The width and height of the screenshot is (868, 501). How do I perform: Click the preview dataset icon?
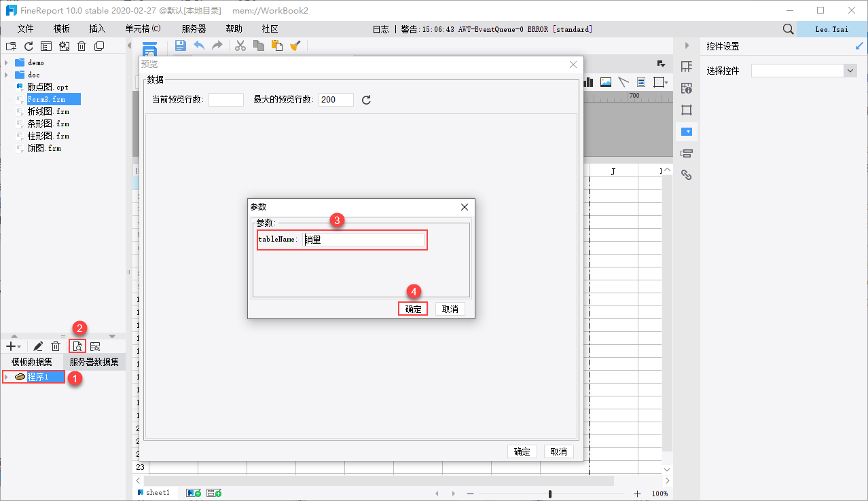pos(77,346)
